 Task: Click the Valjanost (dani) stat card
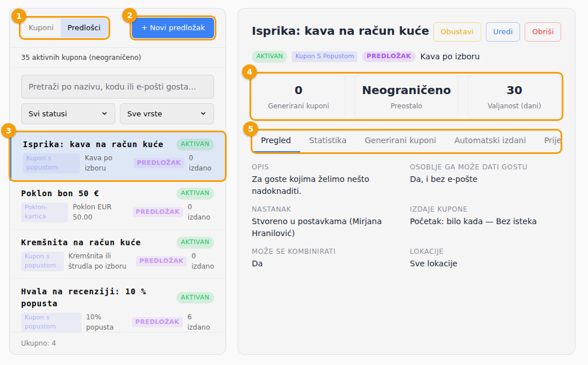point(514,97)
